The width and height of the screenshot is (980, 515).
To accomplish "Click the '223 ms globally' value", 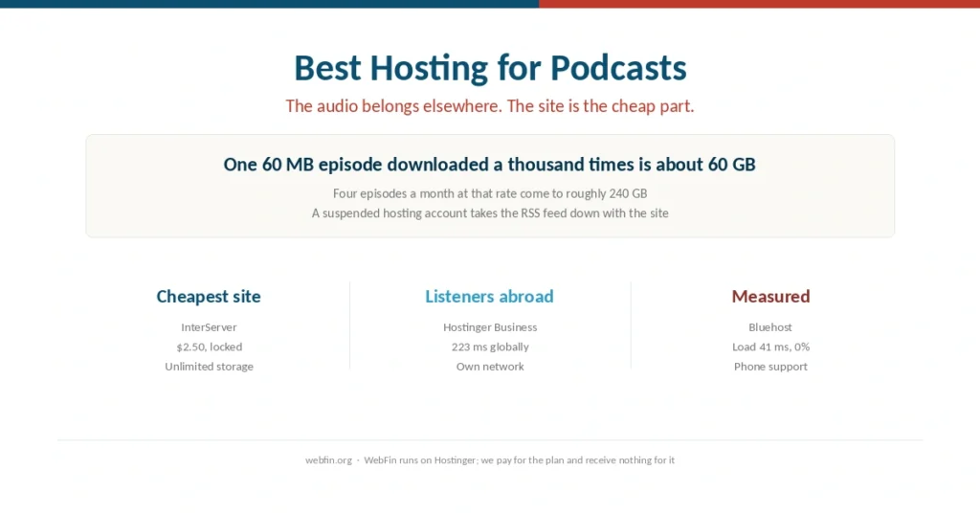I will (490, 347).
